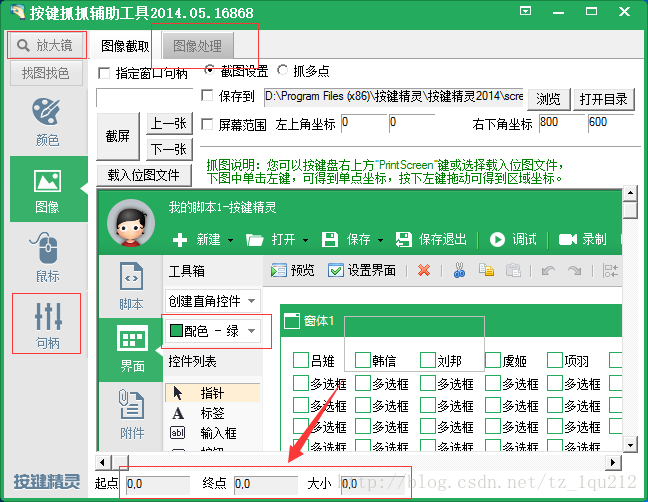The image size is (648, 502).
Task: Click the 截屏 capture button
Action: pyautogui.click(x=118, y=136)
